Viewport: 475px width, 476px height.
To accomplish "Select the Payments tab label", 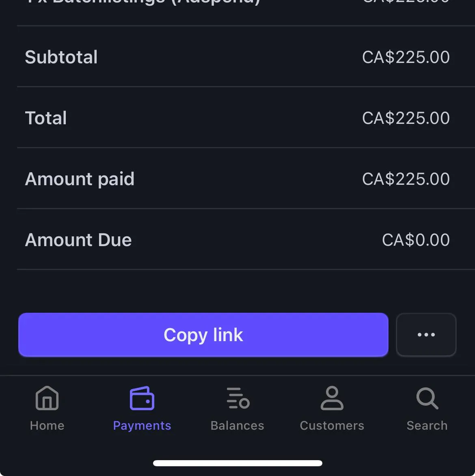I will [142, 425].
